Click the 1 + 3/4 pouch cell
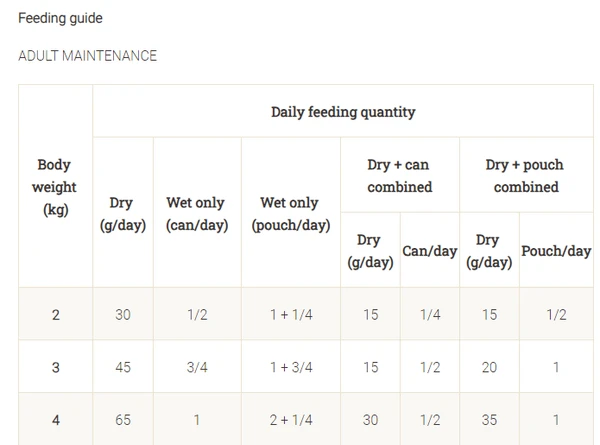Image resolution: width=600 pixels, height=445 pixels. pos(290,367)
